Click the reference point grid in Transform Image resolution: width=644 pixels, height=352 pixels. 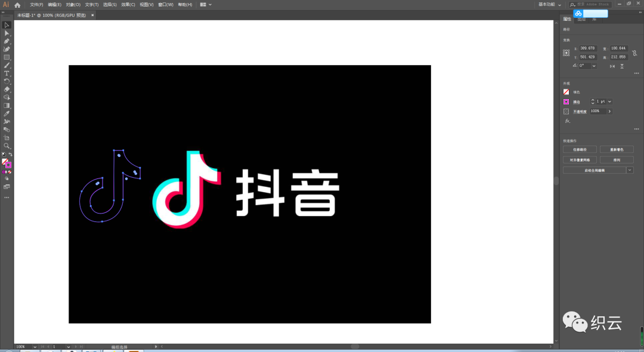[566, 53]
